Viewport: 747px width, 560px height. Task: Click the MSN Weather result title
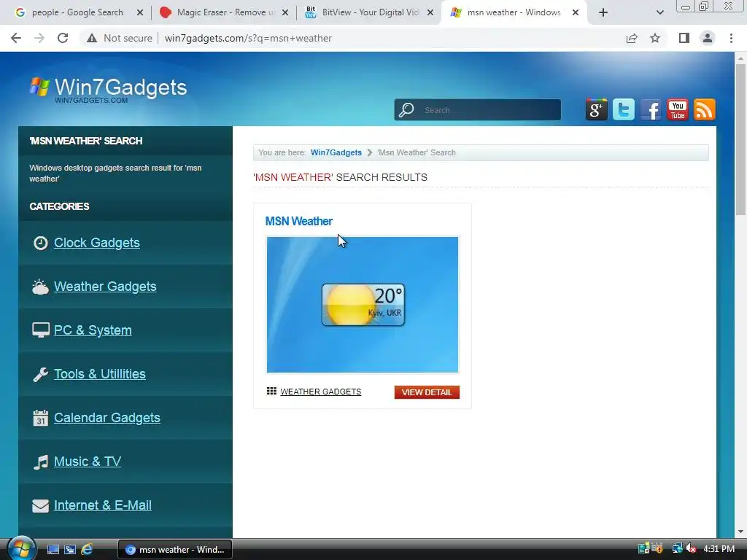(298, 222)
